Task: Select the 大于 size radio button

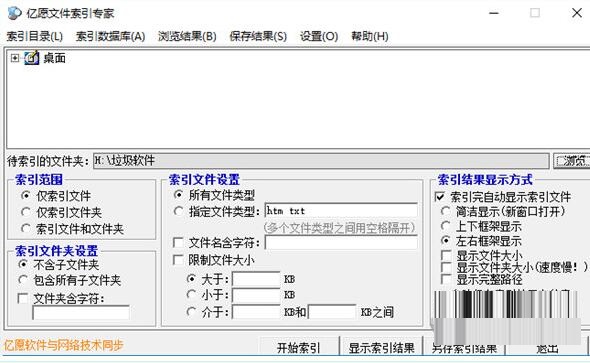Action: [192, 279]
